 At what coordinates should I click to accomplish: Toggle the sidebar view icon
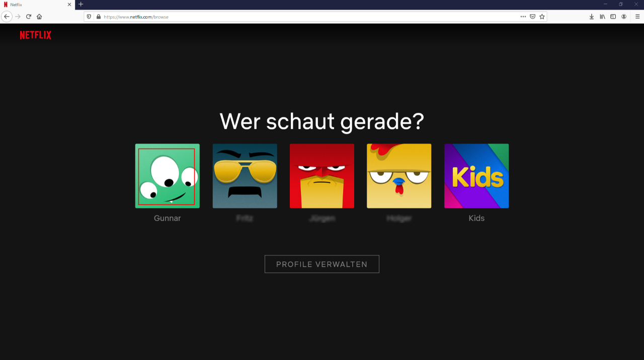pyautogui.click(x=613, y=17)
